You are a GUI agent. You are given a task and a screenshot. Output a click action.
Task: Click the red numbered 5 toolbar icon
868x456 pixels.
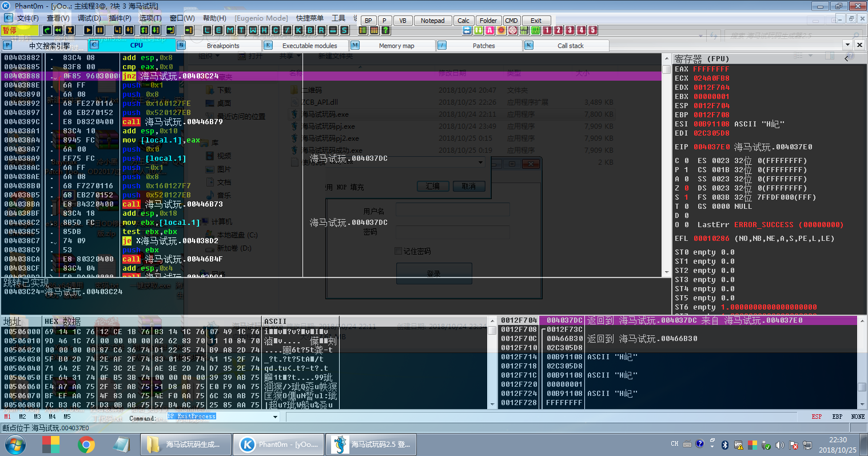593,30
